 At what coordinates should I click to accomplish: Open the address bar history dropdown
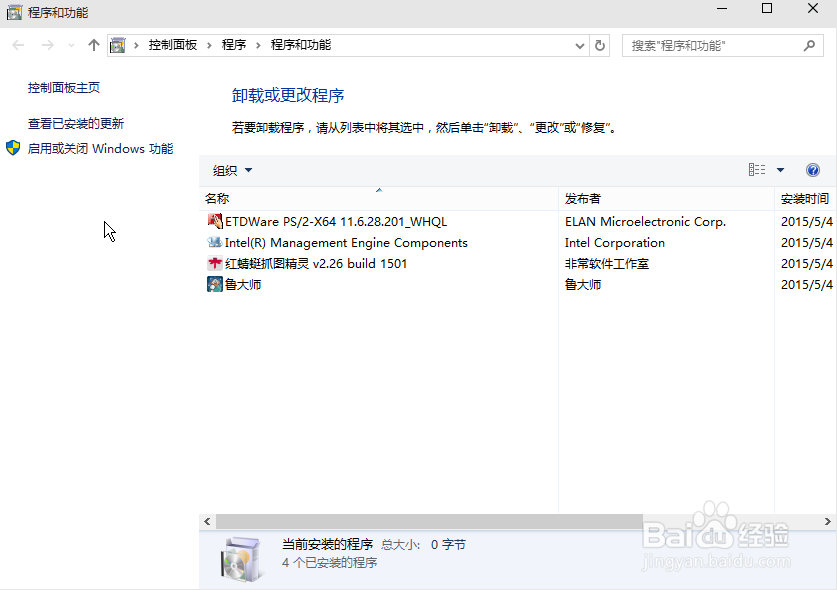[x=580, y=46]
